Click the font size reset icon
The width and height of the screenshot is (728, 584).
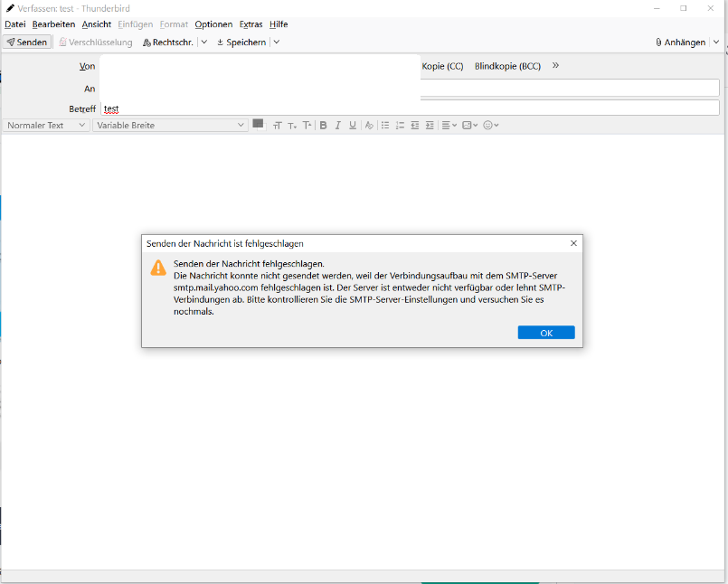tap(277, 126)
